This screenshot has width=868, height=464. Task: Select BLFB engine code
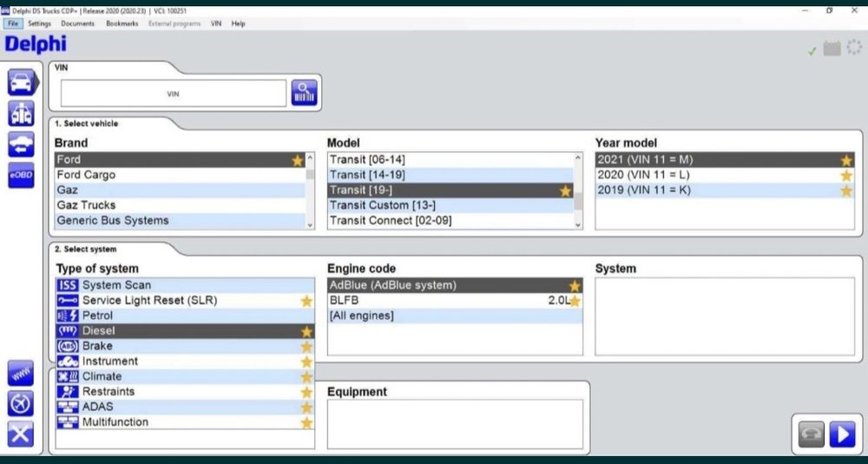click(455, 301)
